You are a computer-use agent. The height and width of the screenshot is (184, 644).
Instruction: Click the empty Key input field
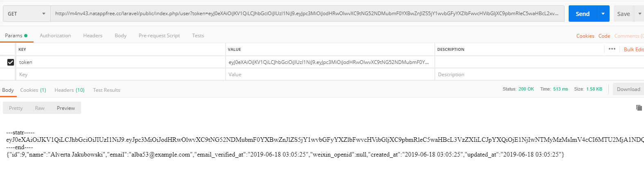119,75
